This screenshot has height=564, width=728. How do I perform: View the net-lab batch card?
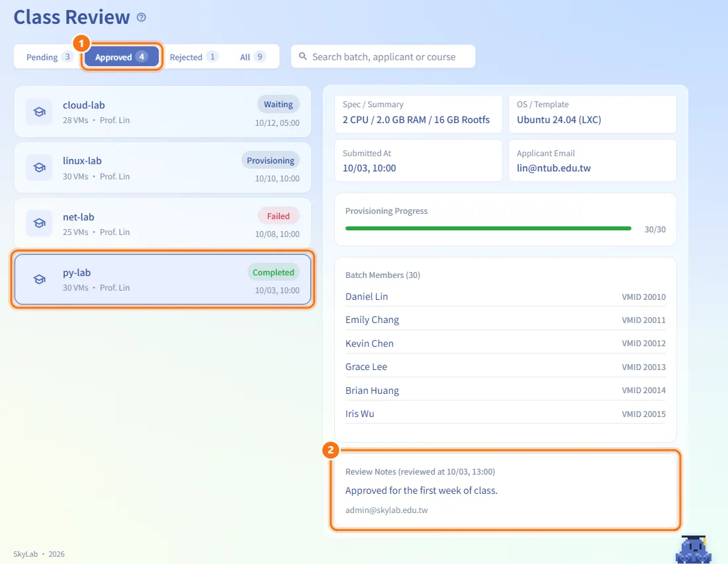click(x=163, y=223)
